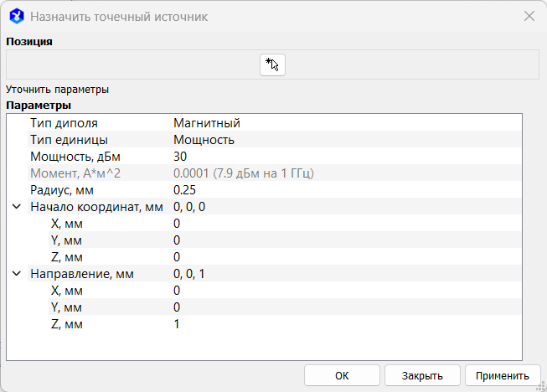Click the pick position cursor icon button
The height and width of the screenshot is (392, 547).
(x=272, y=64)
